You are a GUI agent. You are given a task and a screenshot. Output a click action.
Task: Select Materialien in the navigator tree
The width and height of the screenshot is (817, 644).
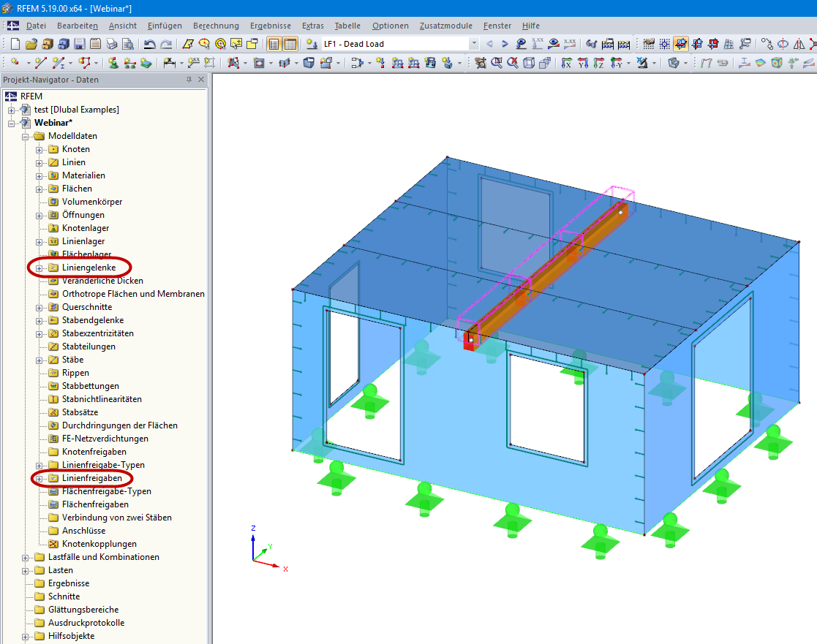click(x=83, y=175)
